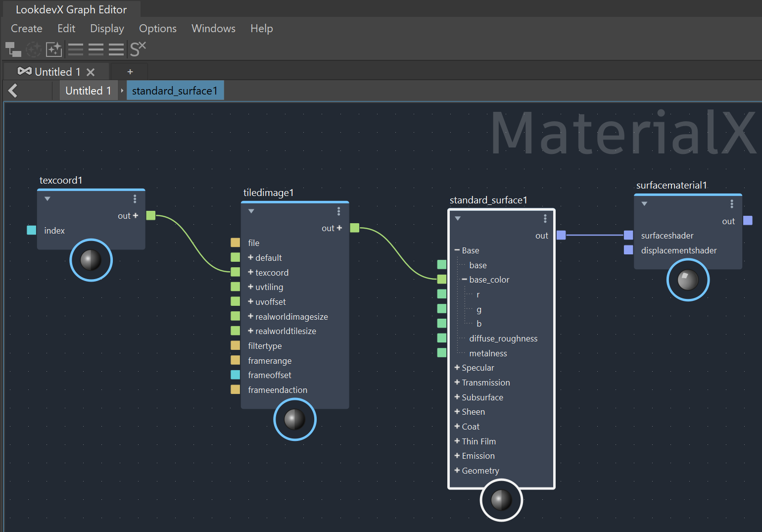Click the diffuse_roughness input port
Image resolution: width=762 pixels, height=532 pixels.
pos(442,338)
